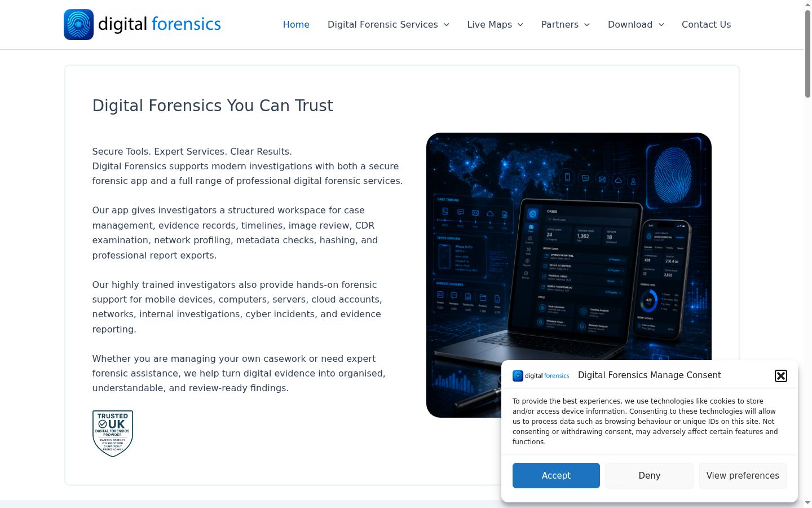Viewport: 812px width, 508px height.
Task: Open Digital Forensic Services menu
Action: 383,24
